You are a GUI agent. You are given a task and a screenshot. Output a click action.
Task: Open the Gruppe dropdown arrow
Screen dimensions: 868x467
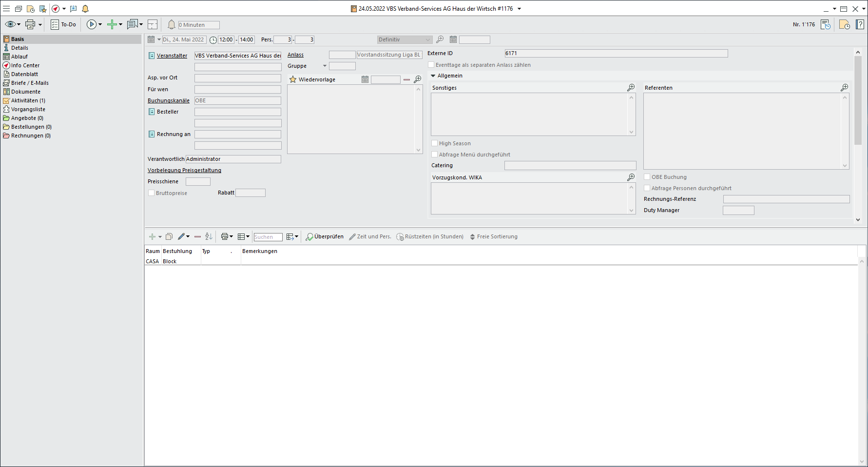(x=325, y=66)
